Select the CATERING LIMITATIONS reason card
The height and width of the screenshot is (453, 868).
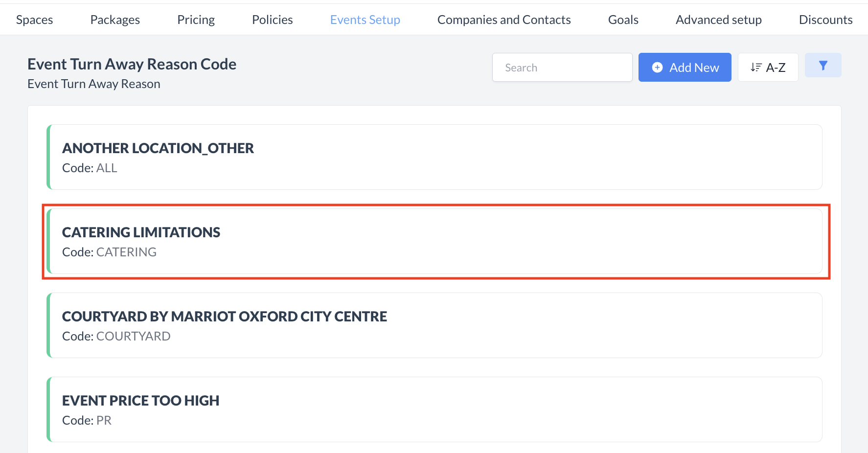(x=434, y=241)
